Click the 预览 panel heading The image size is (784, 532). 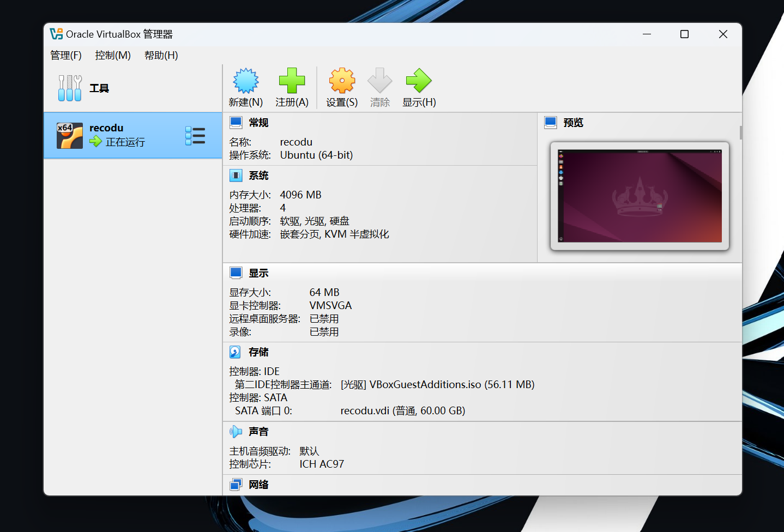coord(573,123)
